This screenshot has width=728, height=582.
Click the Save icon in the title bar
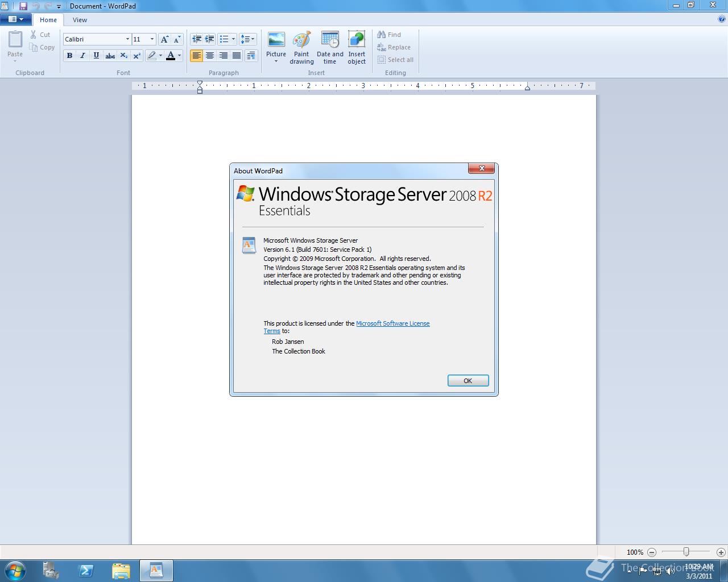click(x=23, y=6)
